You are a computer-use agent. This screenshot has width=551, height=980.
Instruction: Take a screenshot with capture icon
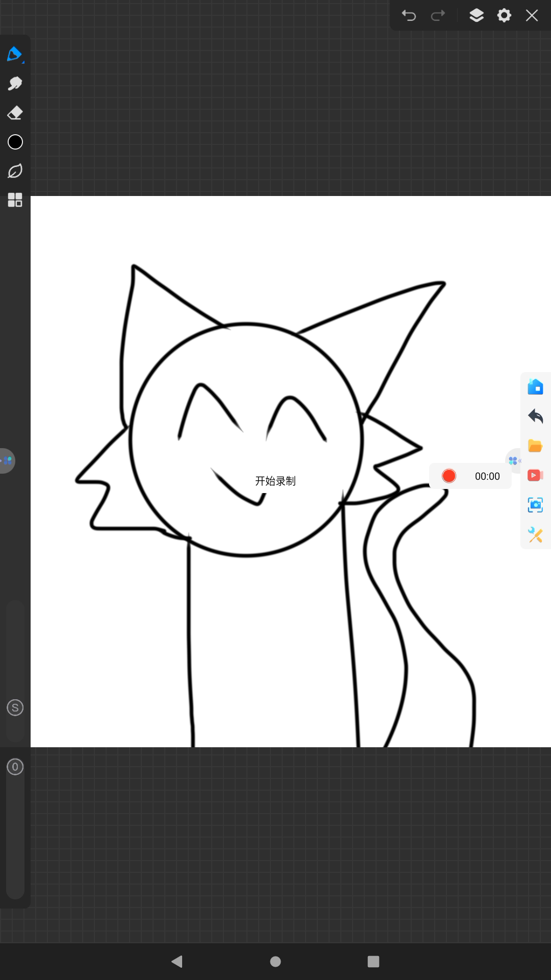click(x=535, y=505)
